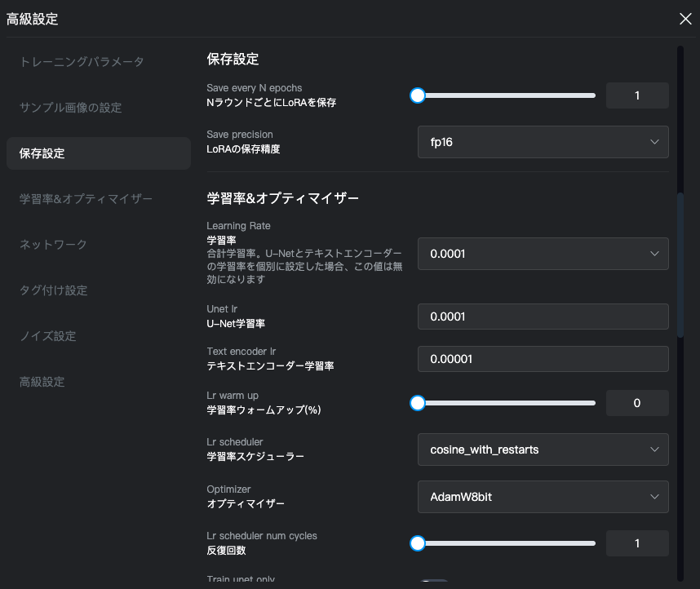Switch to タグ付け設定 section
This screenshot has height=589, width=700.
click(x=53, y=290)
